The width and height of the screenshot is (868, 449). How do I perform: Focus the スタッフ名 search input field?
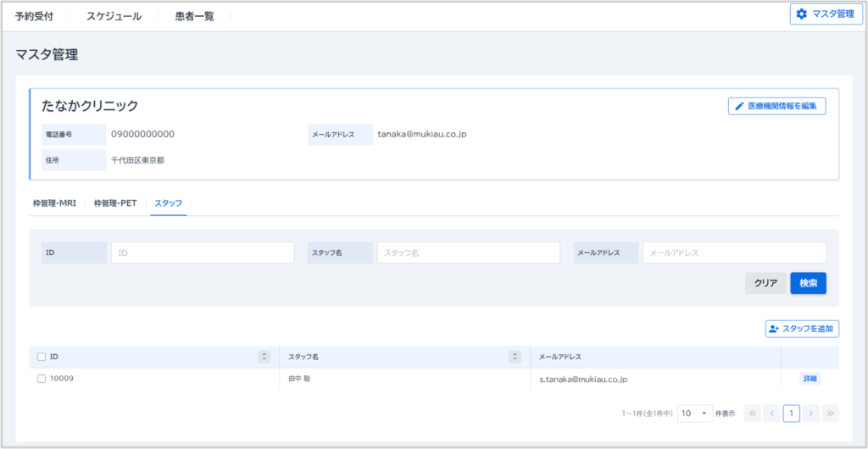[468, 252]
